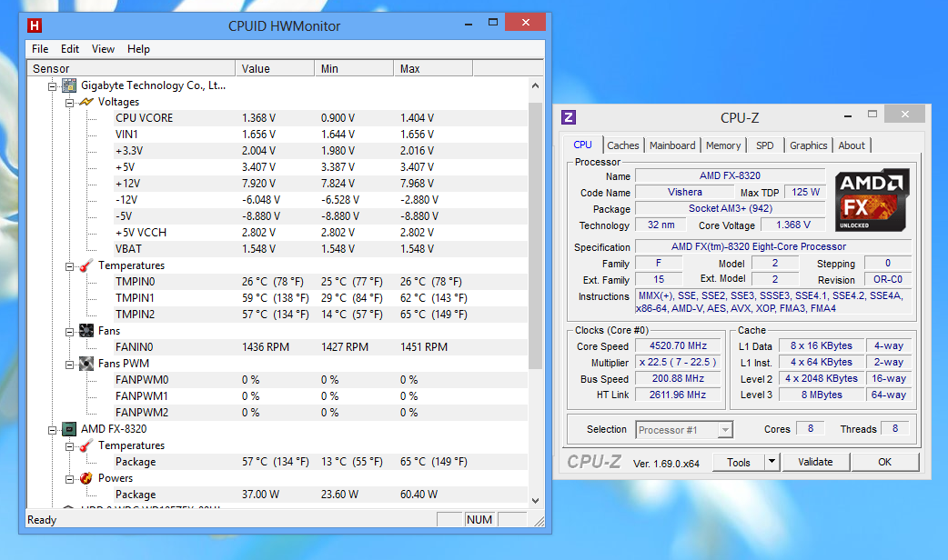
Task: Switch to the SPD tab in CPU-Z
Action: (765, 145)
